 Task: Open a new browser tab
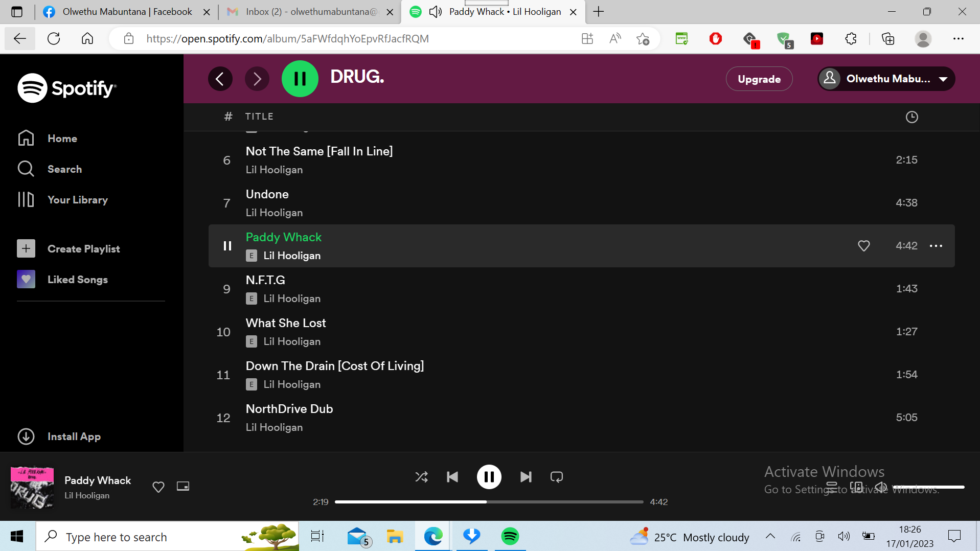[599, 12]
